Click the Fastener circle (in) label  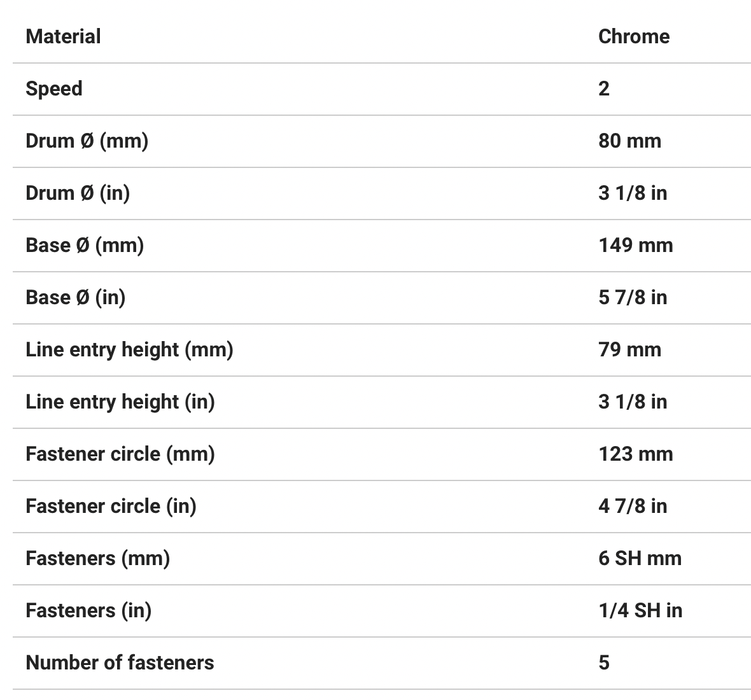tap(111, 506)
